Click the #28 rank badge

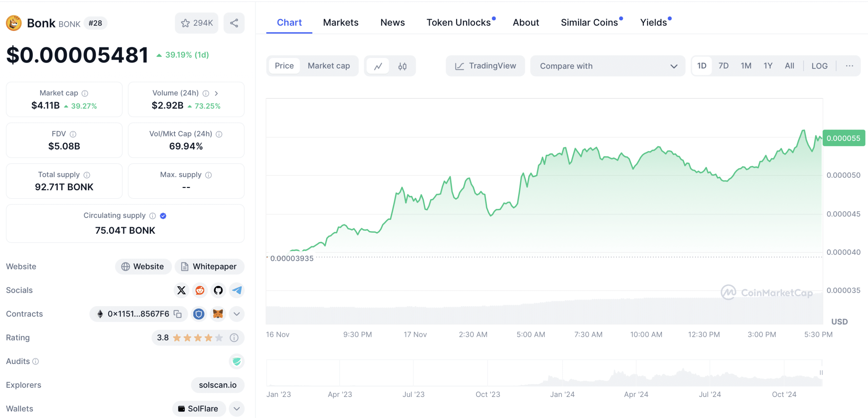coord(95,23)
